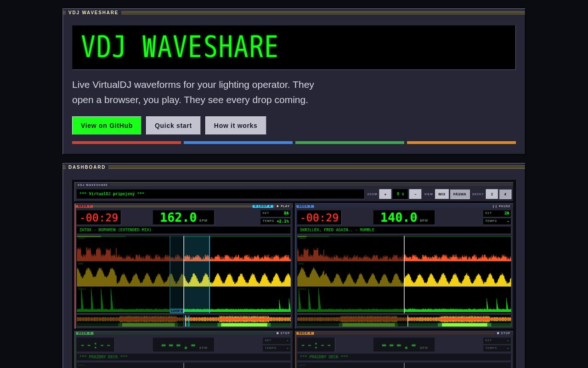Click Deck 4 TEMPO field
The image size is (588, 368).
click(x=497, y=348)
